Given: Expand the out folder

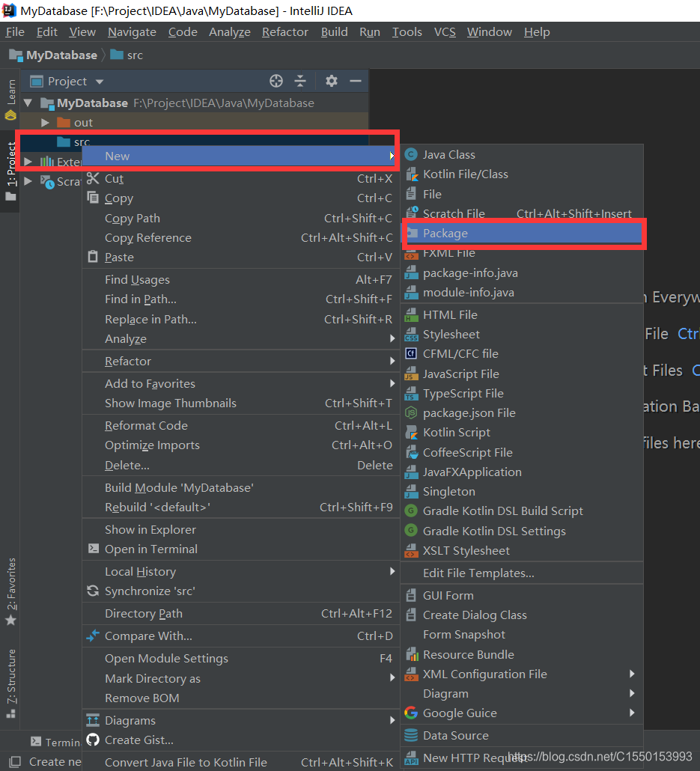Looking at the screenshot, I should point(45,123).
